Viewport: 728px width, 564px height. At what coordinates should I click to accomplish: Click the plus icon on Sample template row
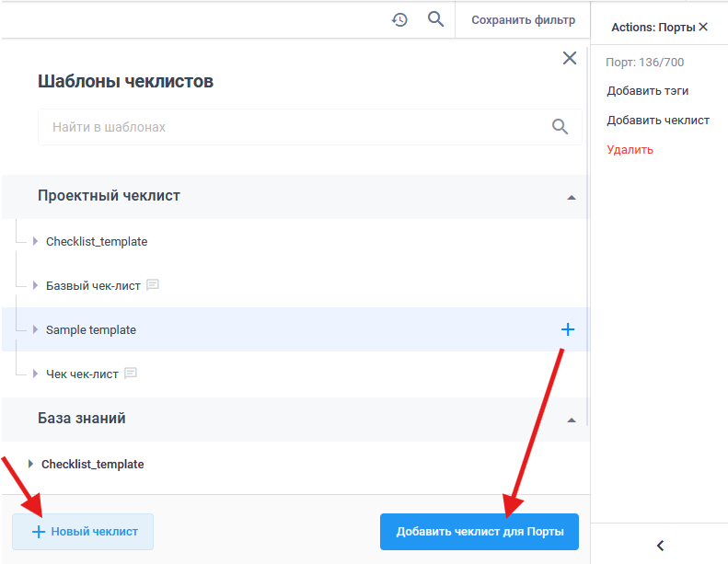[x=568, y=329]
